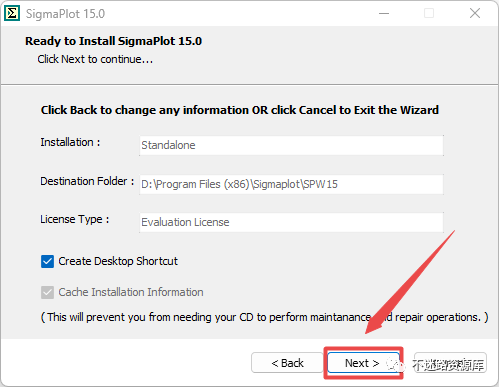Click the License Type : label
The width and height of the screenshot is (499, 387).
pos(75,220)
